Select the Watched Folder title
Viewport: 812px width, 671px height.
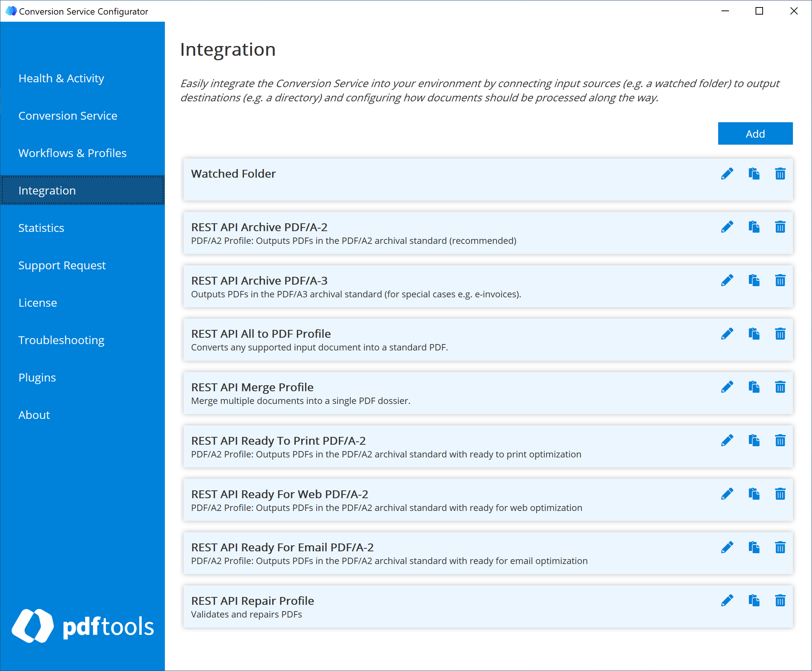pyautogui.click(x=233, y=174)
